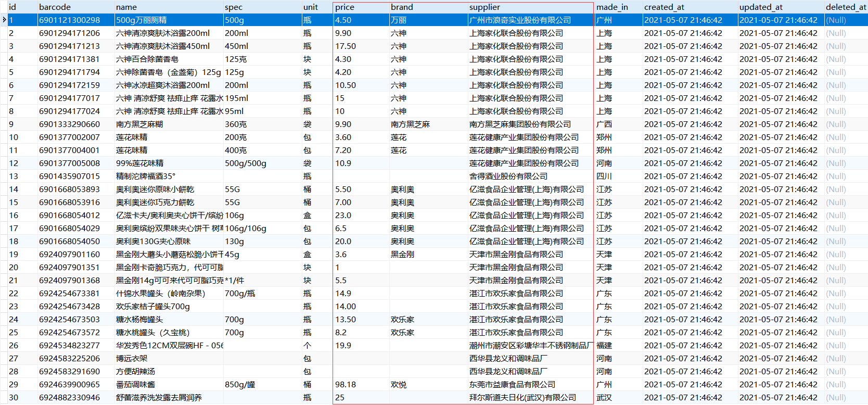The width and height of the screenshot is (868, 405).
Task: Select id cell 17
Action: (x=22, y=228)
